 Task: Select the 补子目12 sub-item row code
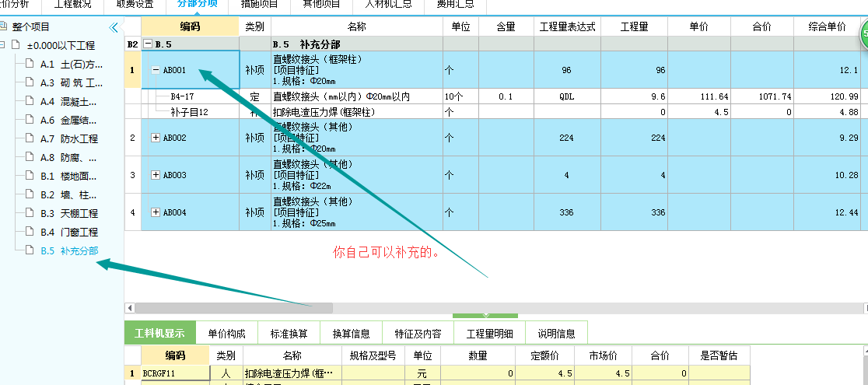click(189, 112)
